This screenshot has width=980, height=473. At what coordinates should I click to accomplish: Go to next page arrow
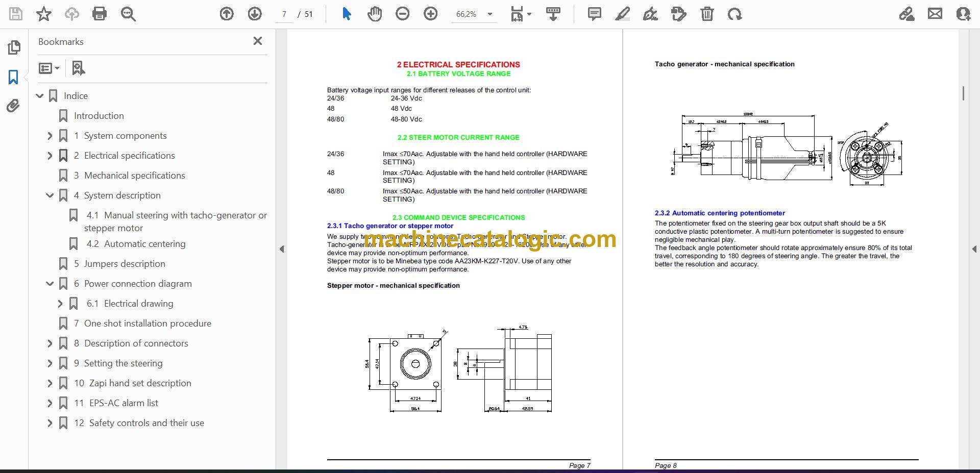pos(255,14)
